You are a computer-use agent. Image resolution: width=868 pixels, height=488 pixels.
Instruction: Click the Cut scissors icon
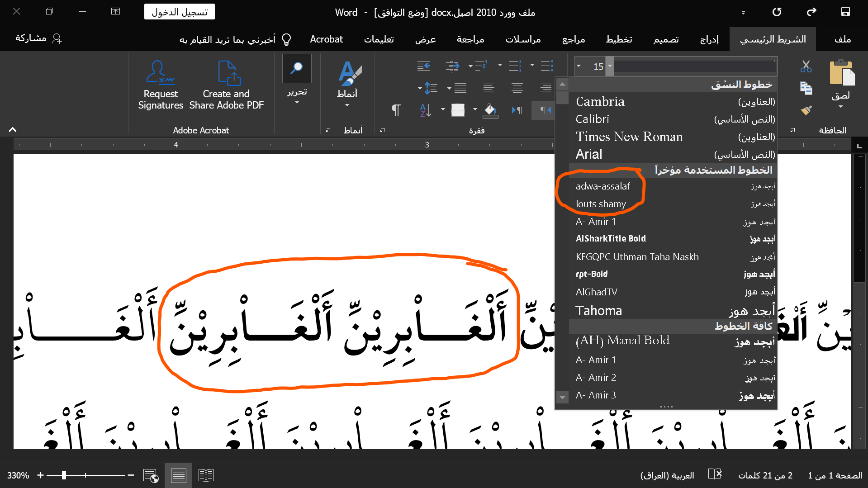tap(806, 66)
